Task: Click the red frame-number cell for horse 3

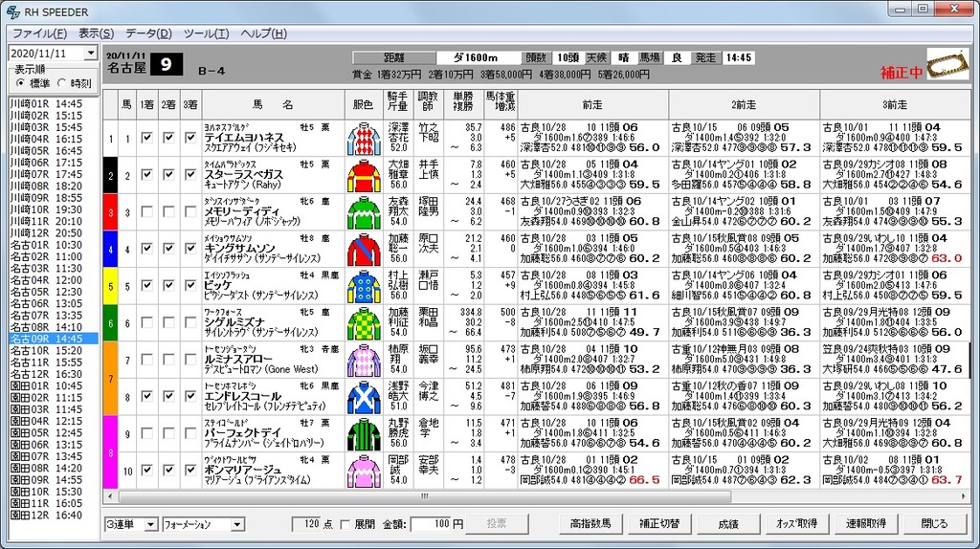Action: [x=111, y=212]
